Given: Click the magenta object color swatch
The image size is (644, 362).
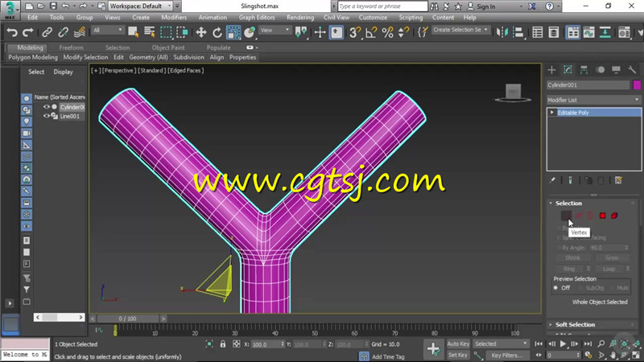Looking at the screenshot, I should tap(637, 85).
